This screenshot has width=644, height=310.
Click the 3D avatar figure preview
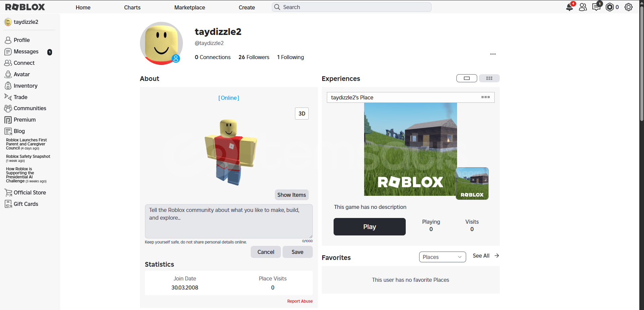coord(231,152)
